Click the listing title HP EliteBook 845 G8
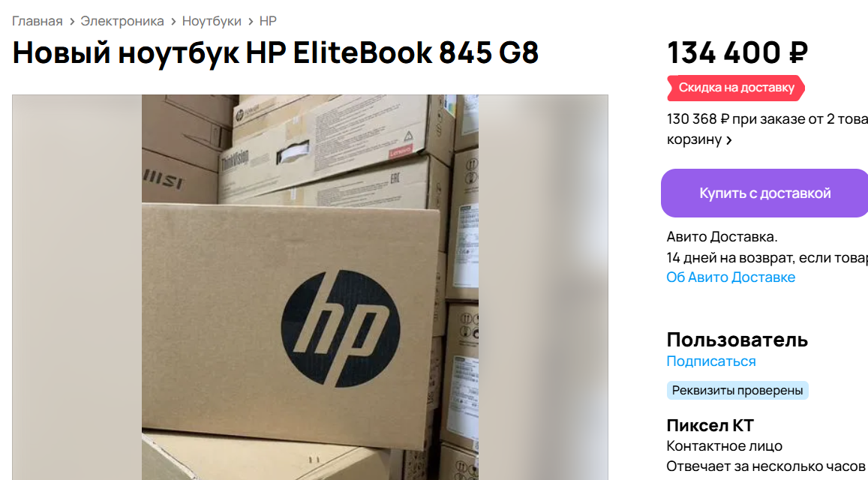 point(275,52)
